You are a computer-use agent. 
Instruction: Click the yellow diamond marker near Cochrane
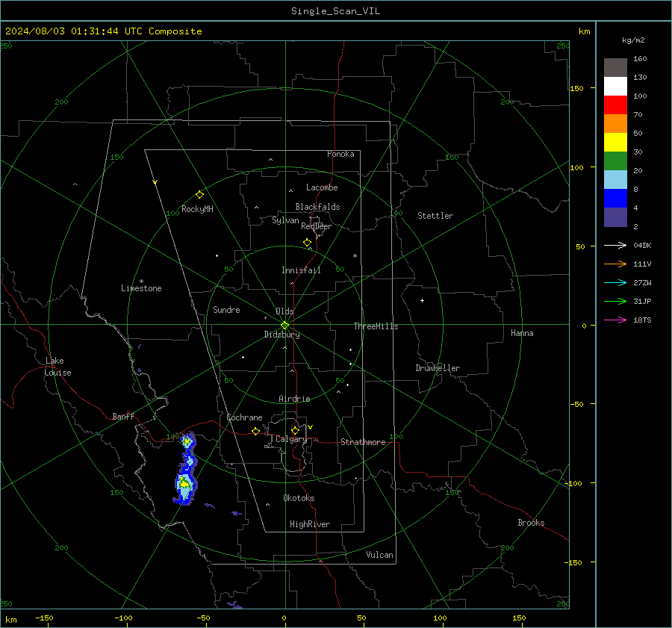255,432
